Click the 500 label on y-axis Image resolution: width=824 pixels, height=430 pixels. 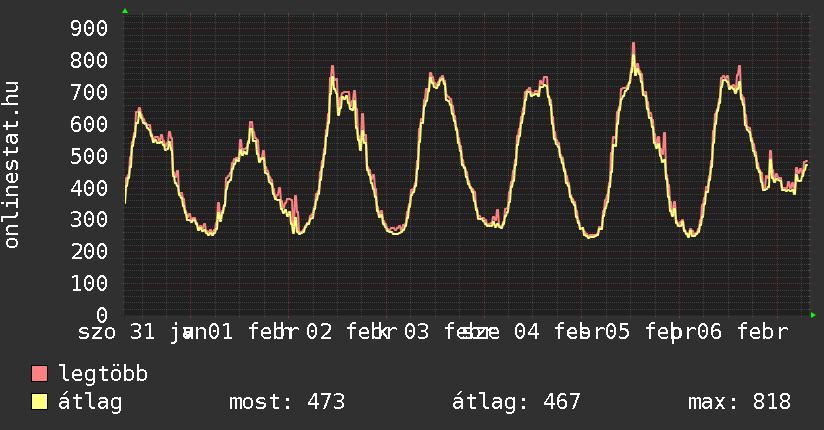90,156
